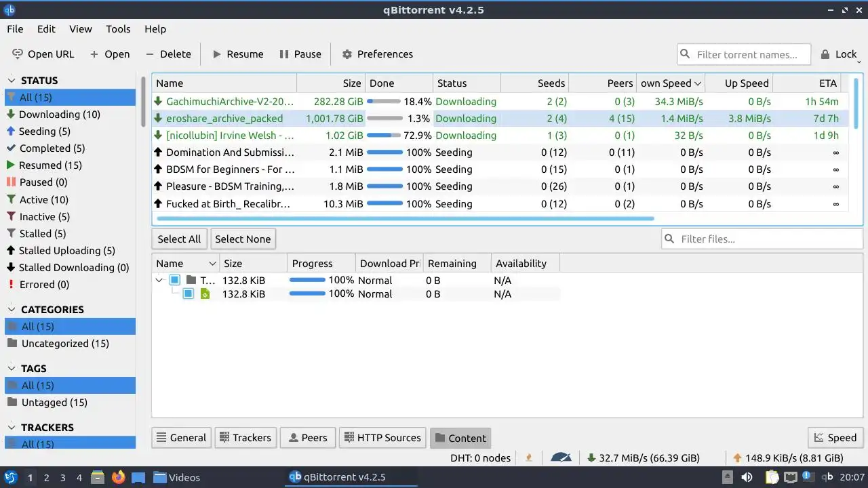
Task: Click GachimuchiArchive progress bar at 18.4%
Action: click(x=384, y=102)
